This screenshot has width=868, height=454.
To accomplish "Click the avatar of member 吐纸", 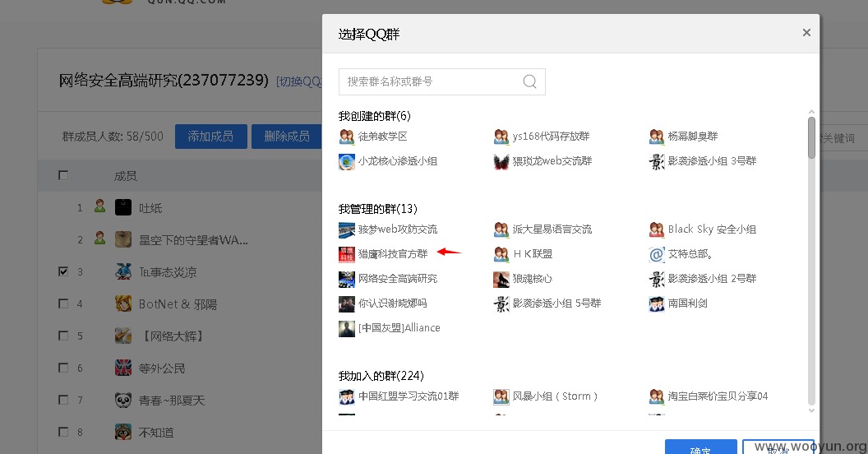I will click(123, 207).
